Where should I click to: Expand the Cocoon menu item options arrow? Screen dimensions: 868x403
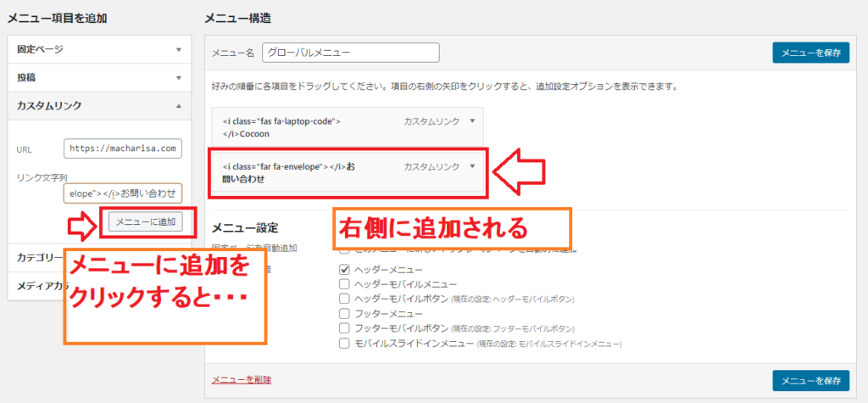(472, 120)
